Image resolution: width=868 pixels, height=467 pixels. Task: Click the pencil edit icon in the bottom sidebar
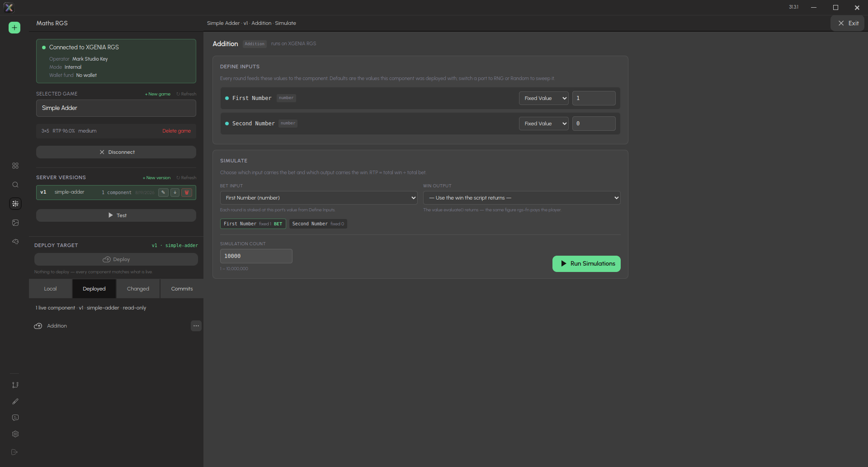point(15,401)
